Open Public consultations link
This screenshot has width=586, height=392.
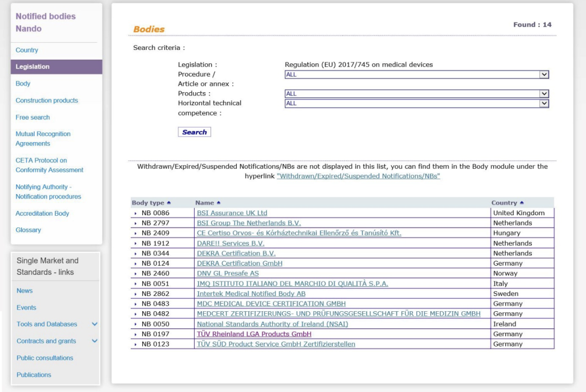point(45,358)
